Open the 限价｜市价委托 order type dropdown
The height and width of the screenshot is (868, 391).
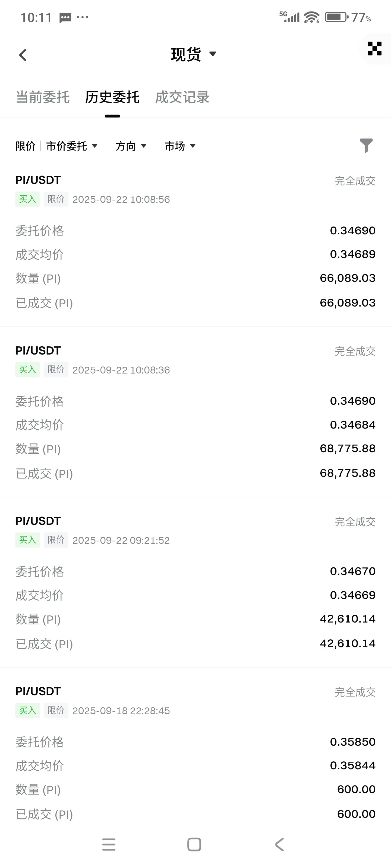[57, 146]
